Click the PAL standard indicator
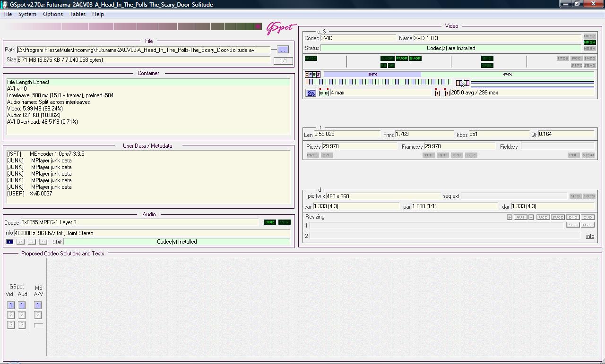This screenshot has height=364, width=605. click(573, 155)
